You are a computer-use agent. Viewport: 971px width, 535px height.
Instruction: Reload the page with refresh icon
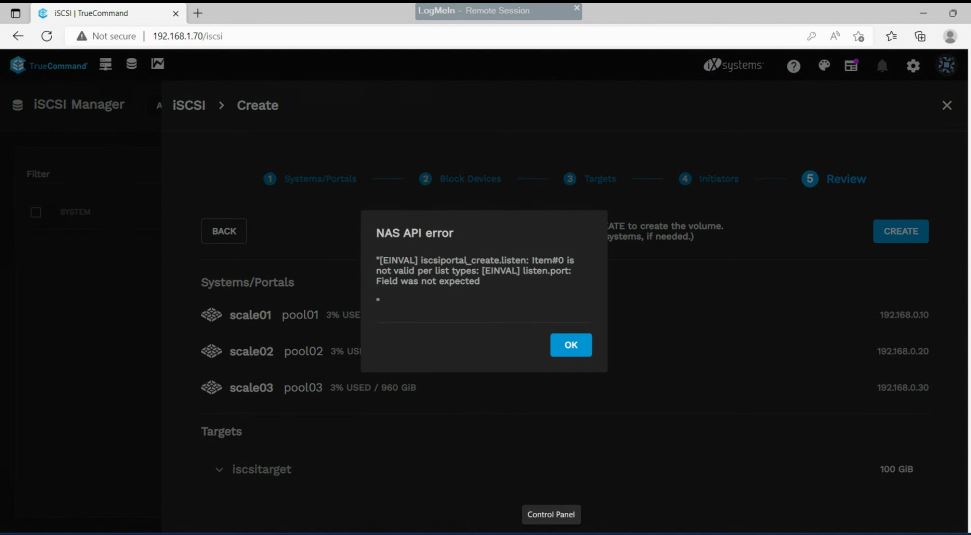(x=46, y=36)
